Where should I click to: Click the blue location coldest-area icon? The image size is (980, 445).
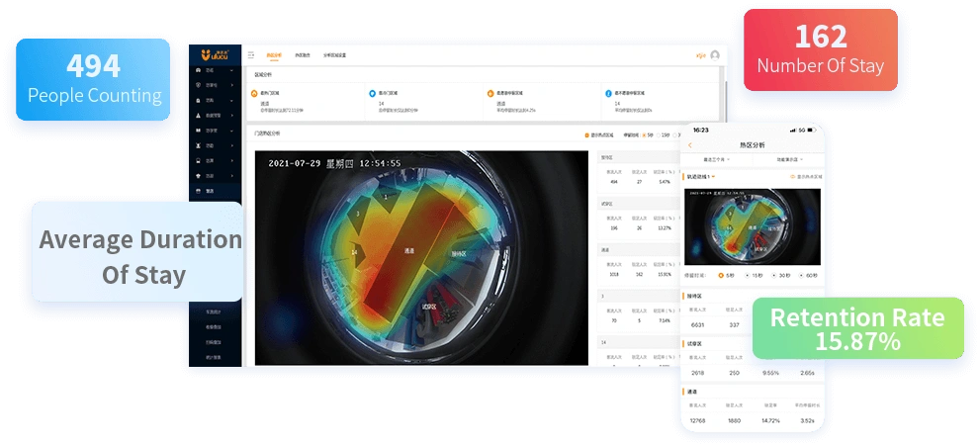point(373,93)
